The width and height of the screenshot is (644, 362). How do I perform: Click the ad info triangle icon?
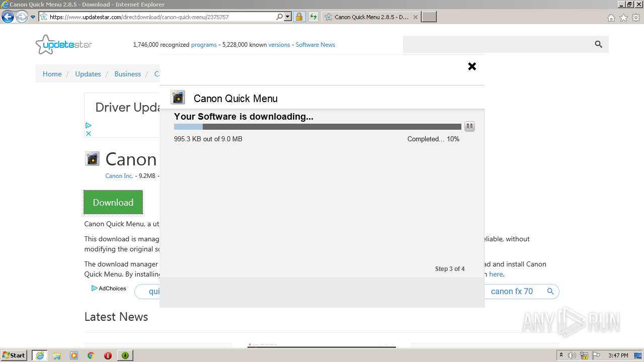(88, 125)
